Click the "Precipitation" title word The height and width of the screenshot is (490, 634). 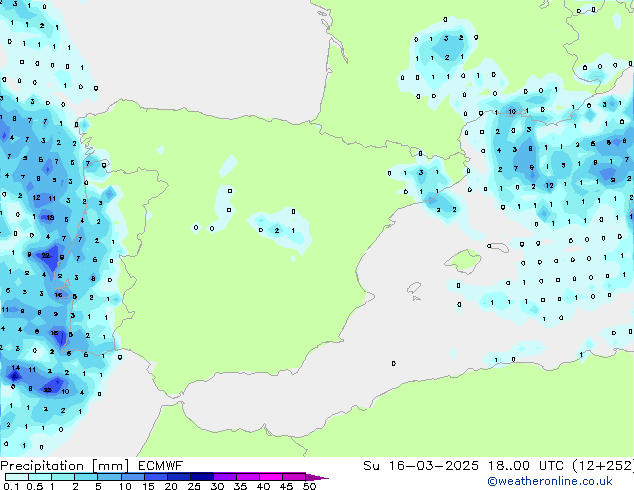point(42,466)
